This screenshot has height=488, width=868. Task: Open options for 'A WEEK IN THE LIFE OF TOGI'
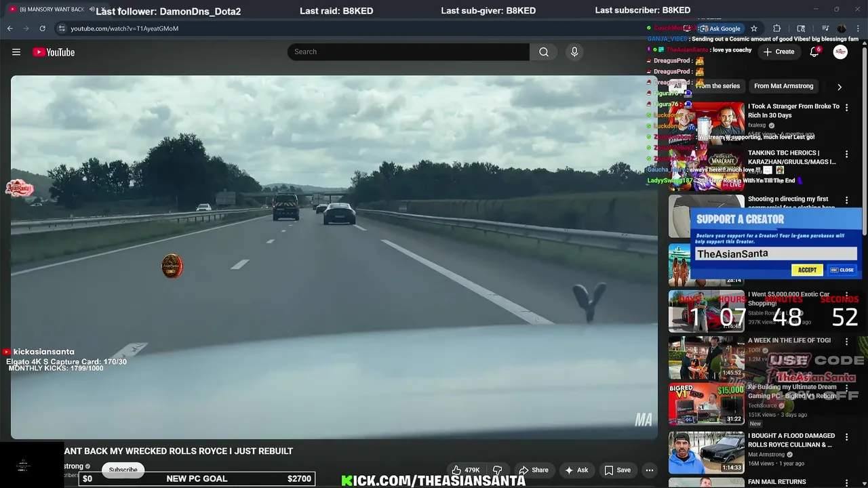(846, 342)
